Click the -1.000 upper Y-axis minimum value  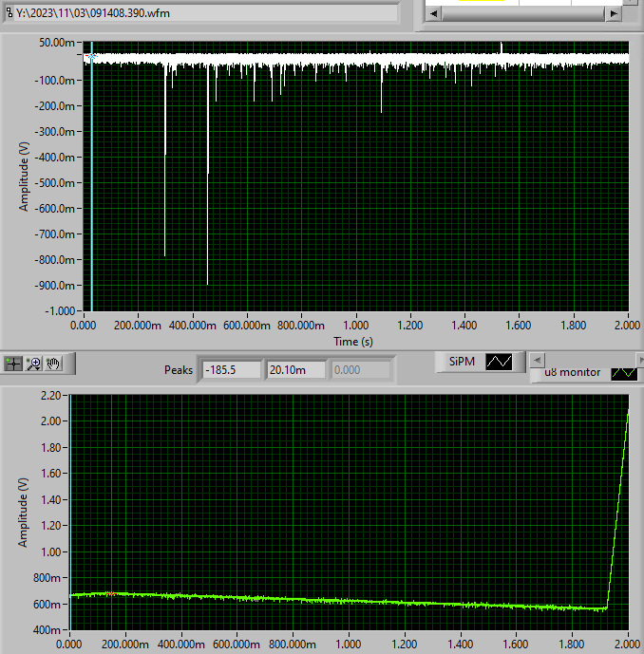[60, 311]
